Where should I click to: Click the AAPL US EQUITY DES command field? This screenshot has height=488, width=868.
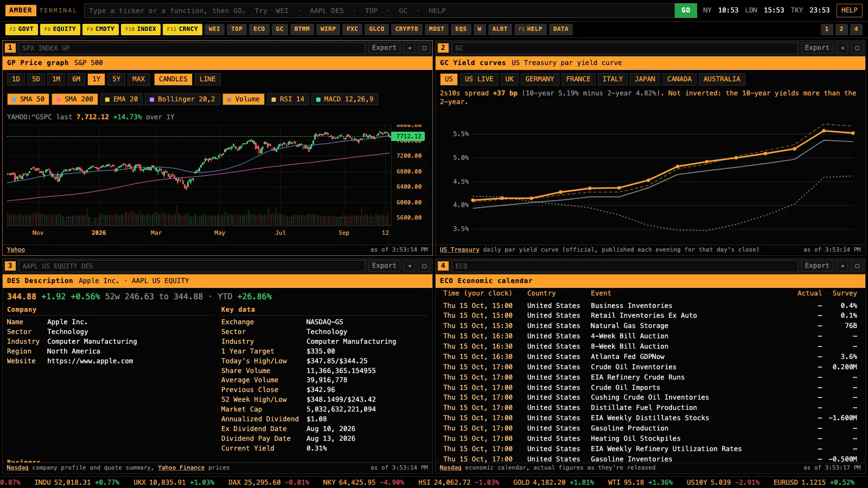(192, 266)
